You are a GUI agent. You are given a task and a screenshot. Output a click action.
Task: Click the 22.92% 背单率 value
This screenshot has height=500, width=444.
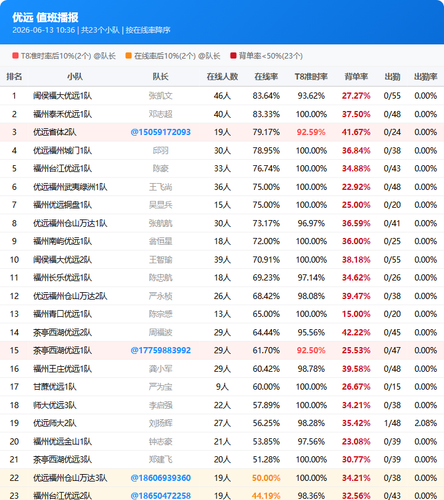[x=356, y=187]
